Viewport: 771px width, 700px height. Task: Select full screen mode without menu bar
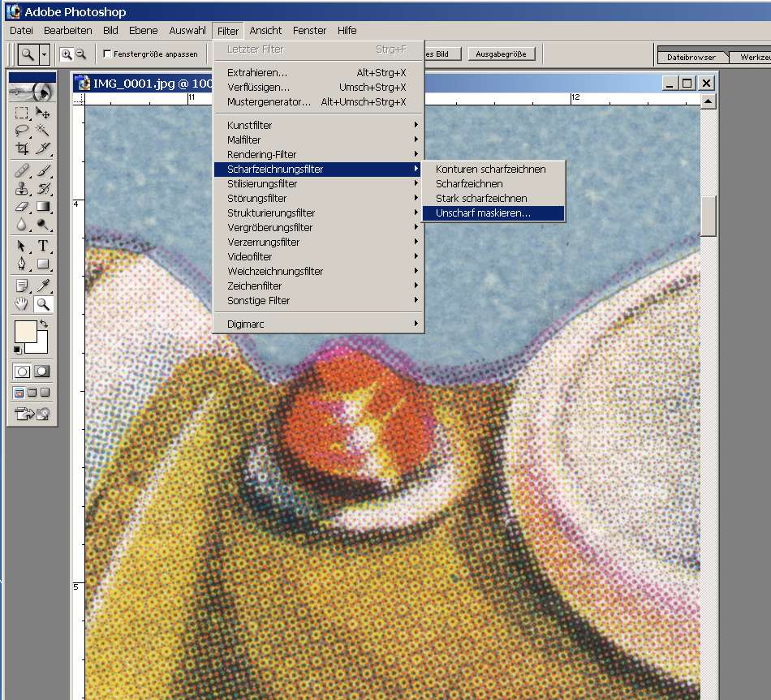tap(45, 393)
